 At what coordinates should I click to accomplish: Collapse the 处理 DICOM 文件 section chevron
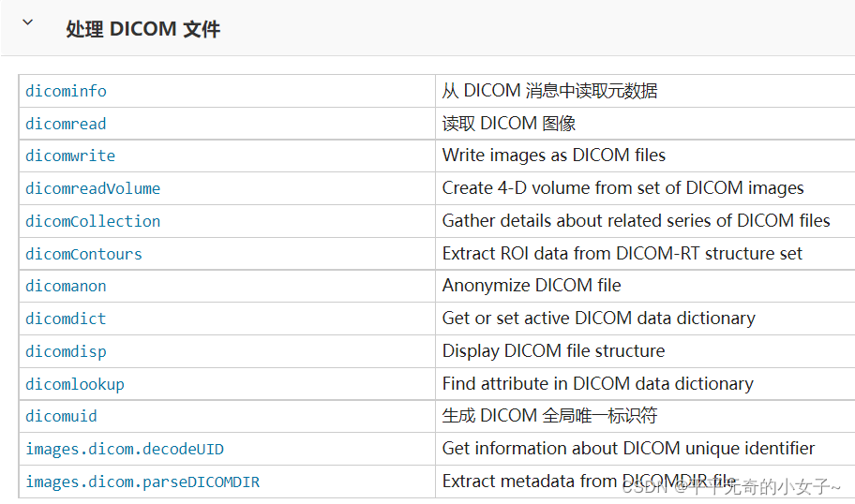[x=27, y=22]
